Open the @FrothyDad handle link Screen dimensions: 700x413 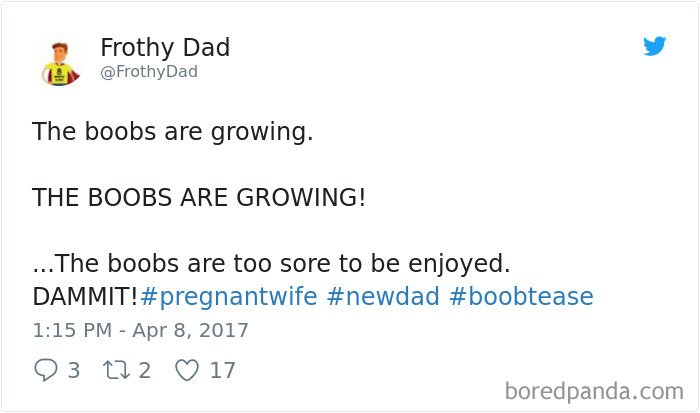tap(149, 71)
